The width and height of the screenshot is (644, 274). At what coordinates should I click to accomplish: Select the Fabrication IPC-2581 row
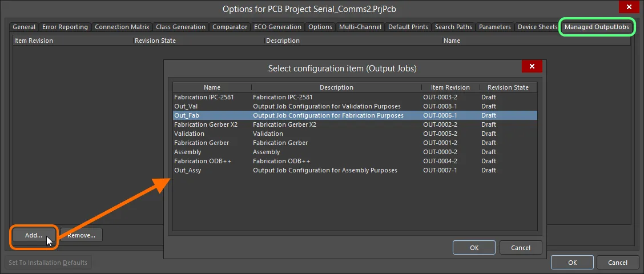click(355, 98)
